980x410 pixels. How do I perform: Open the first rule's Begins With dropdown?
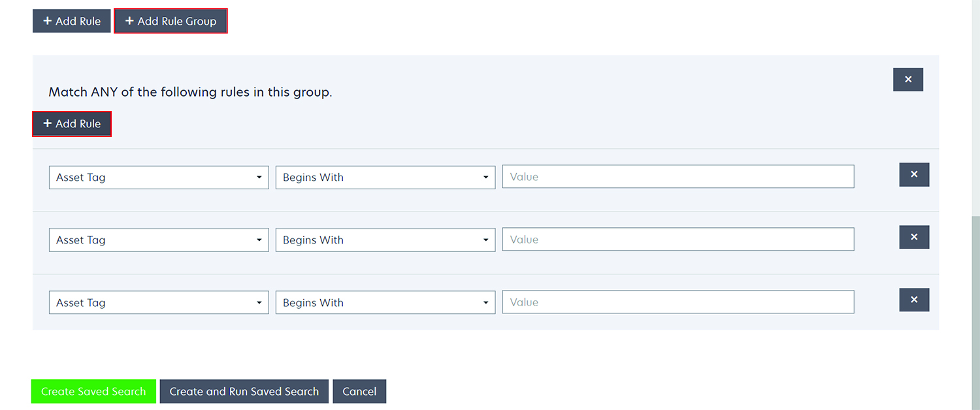coord(385,178)
